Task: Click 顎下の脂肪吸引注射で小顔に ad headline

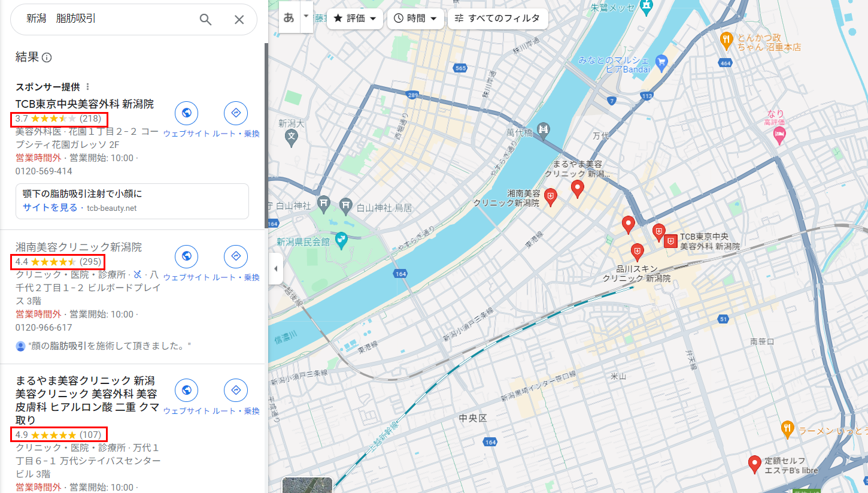Action: [83, 193]
